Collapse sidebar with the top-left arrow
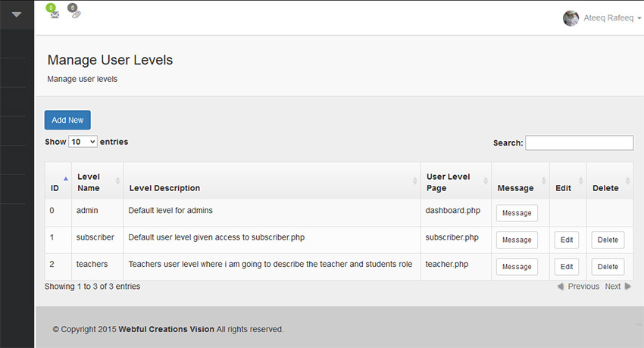The width and height of the screenshot is (644, 348). tap(17, 15)
